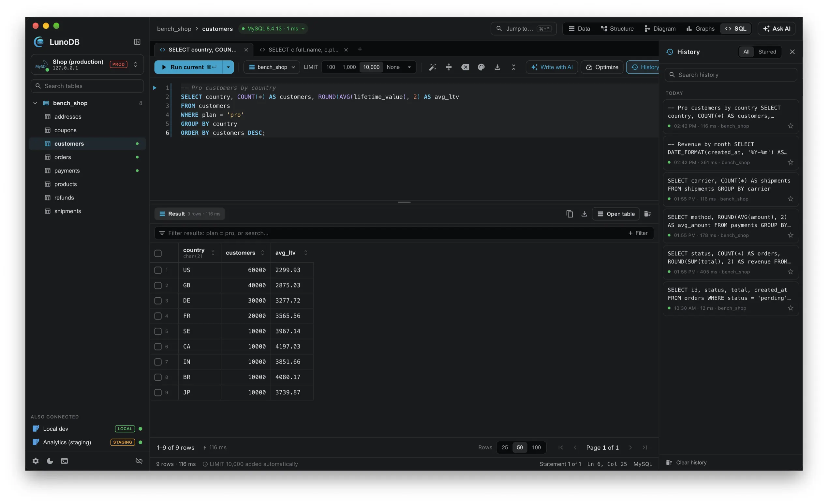
Task: Check the row checkbox for US
Action: tap(158, 270)
